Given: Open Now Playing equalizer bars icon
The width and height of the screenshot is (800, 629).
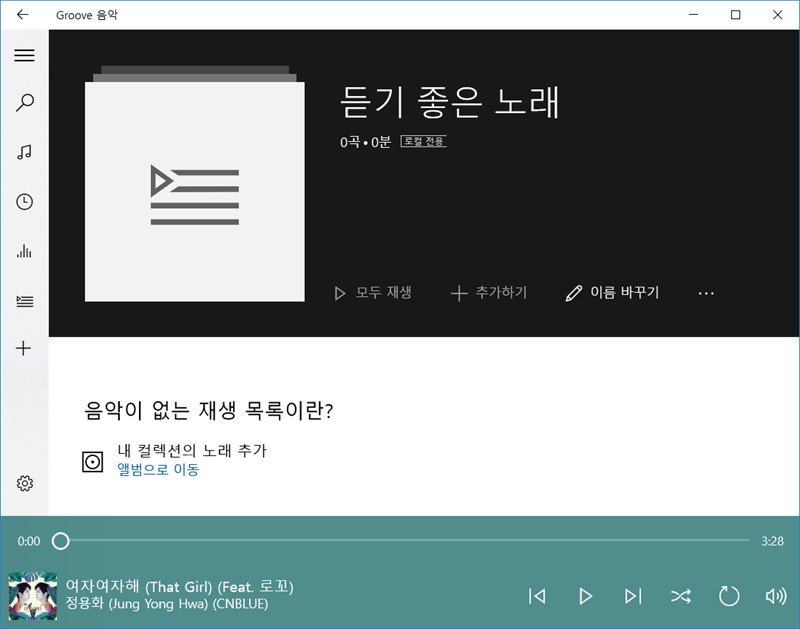Looking at the screenshot, I should coord(24,251).
